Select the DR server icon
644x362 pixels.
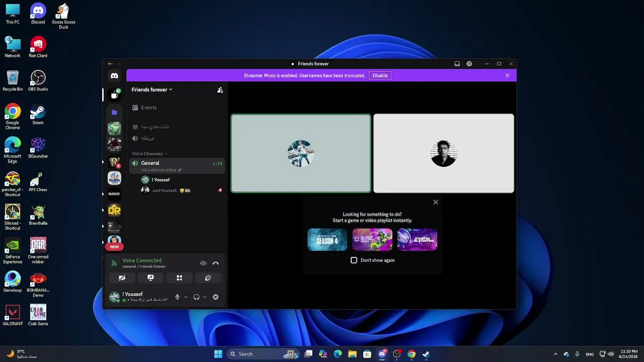pyautogui.click(x=114, y=210)
